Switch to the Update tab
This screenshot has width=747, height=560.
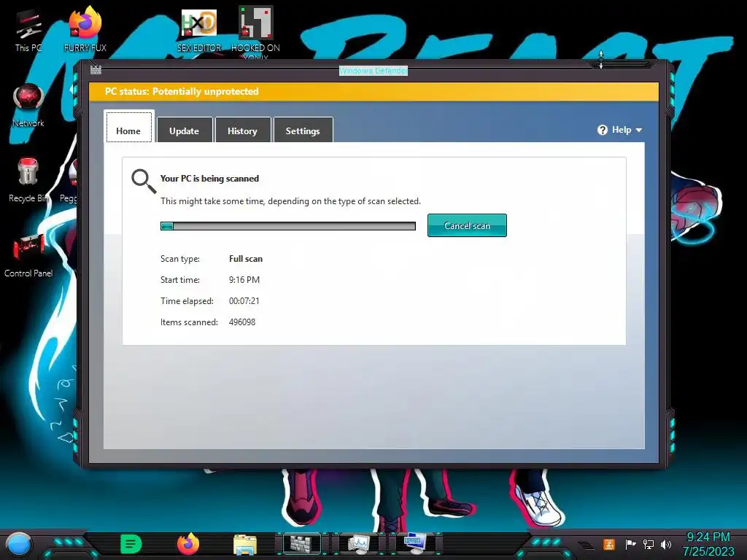coord(185,130)
